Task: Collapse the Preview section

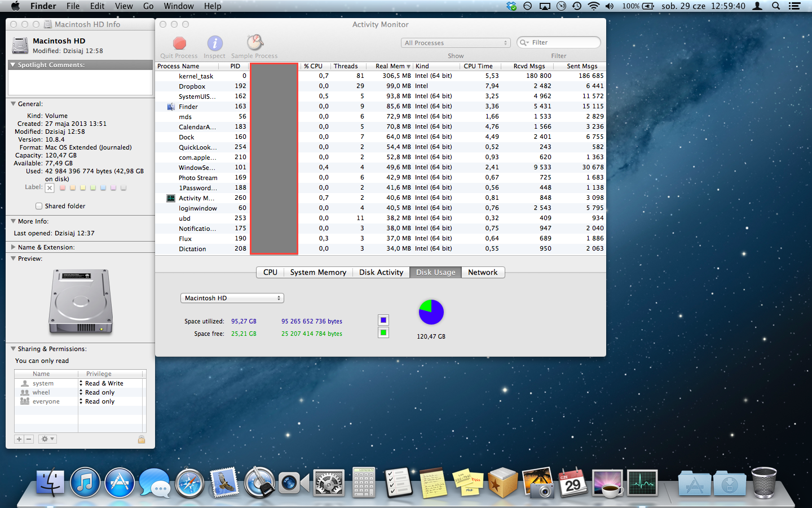Action: [13, 259]
